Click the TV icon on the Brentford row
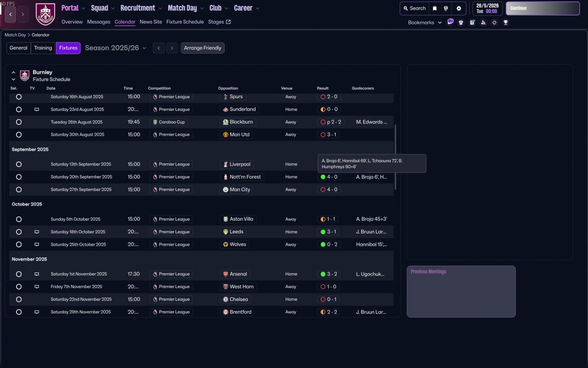Screen dimensions: 588x368 click(37, 312)
